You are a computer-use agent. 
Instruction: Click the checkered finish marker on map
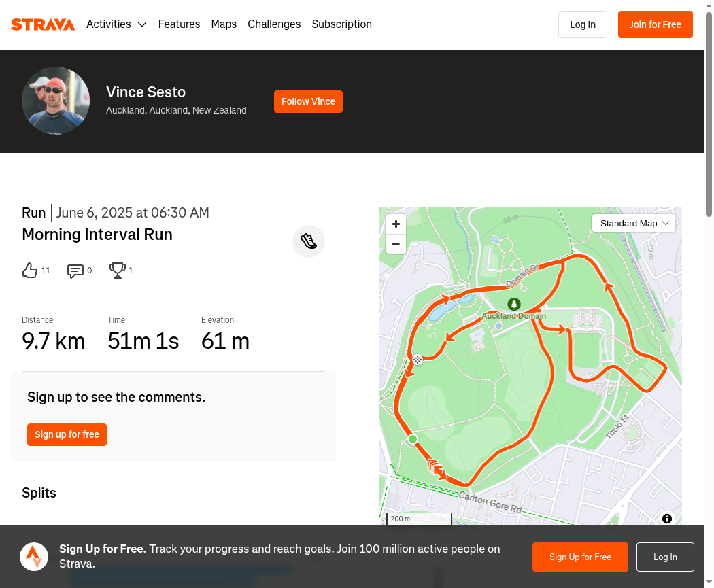click(418, 360)
